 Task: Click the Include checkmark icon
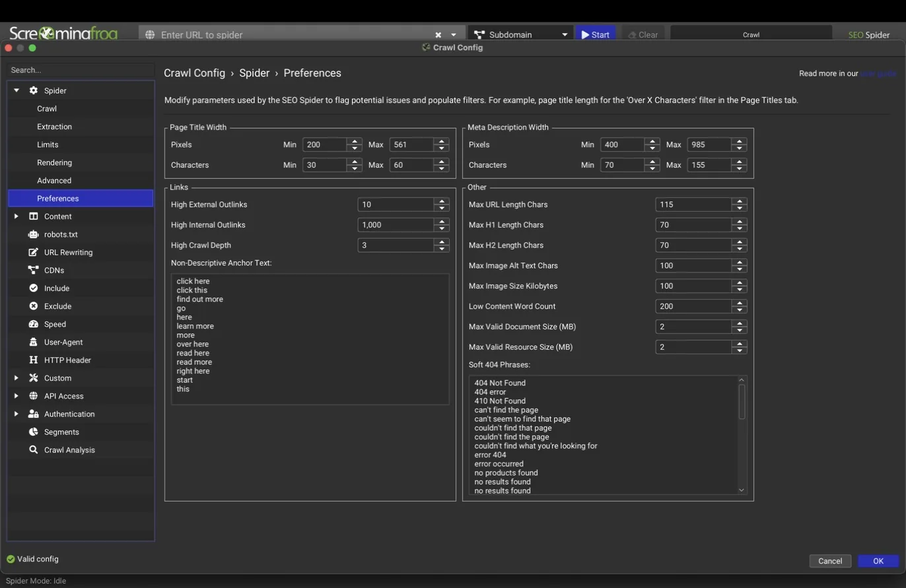coord(33,288)
